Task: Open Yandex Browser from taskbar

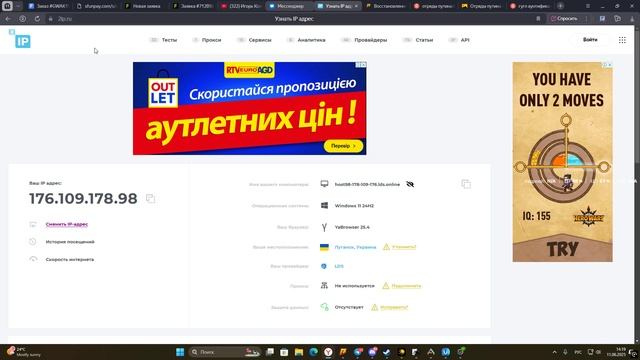Action: coord(328,352)
